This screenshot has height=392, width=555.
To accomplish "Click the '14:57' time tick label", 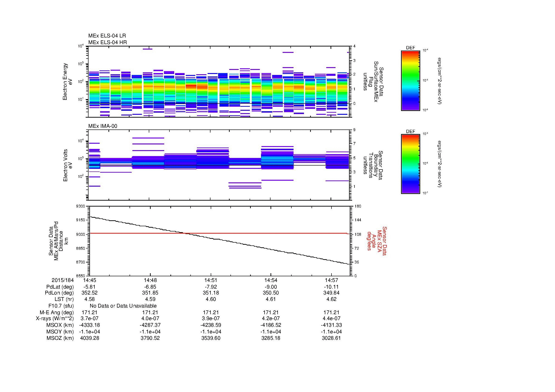I will [x=331, y=280].
